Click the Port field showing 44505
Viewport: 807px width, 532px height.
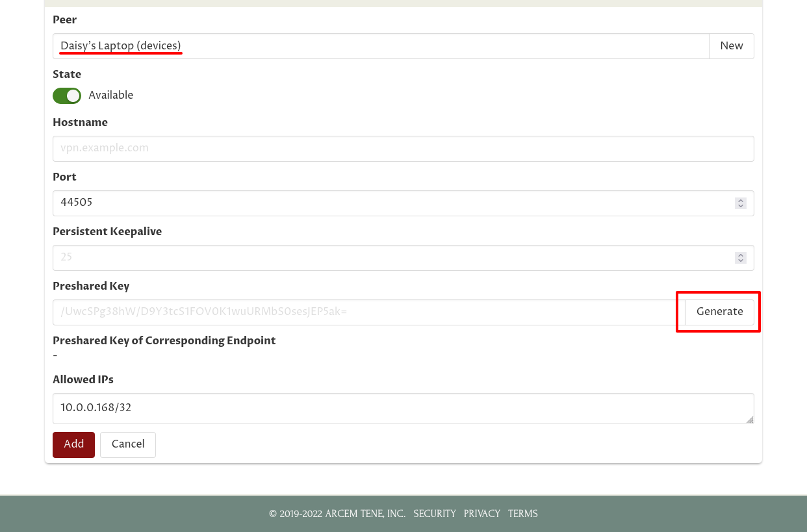coord(403,203)
